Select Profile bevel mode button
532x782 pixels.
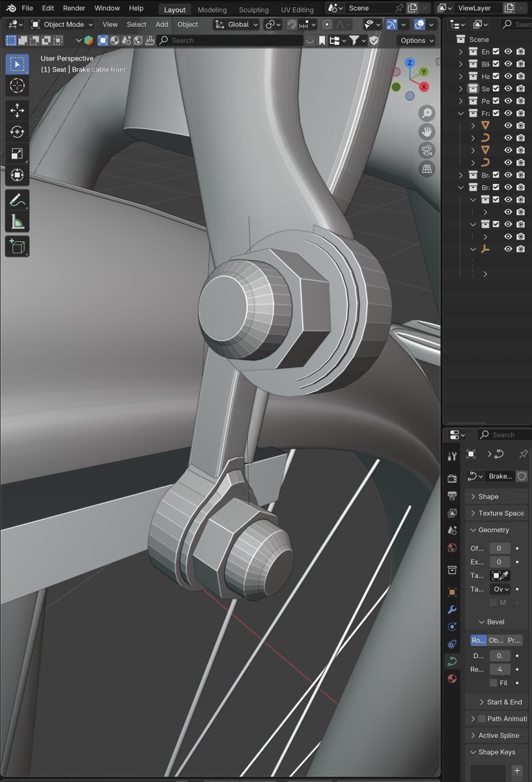pos(514,641)
